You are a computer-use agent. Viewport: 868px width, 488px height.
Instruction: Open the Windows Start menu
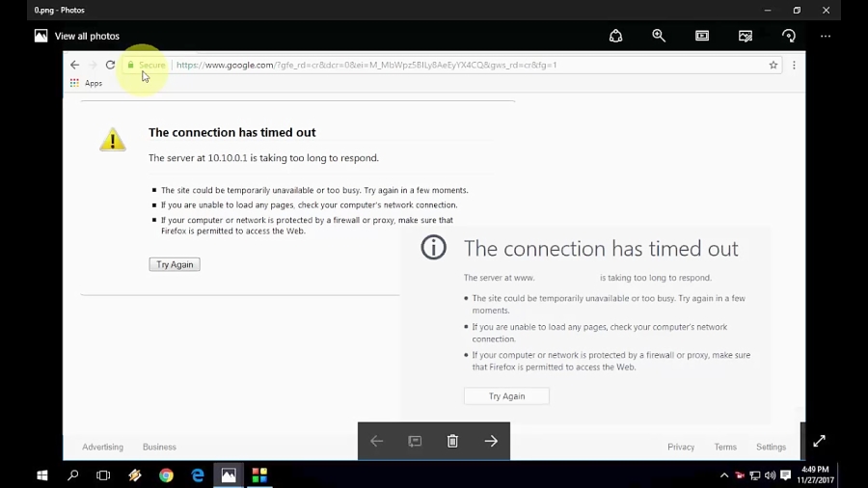tap(42, 475)
